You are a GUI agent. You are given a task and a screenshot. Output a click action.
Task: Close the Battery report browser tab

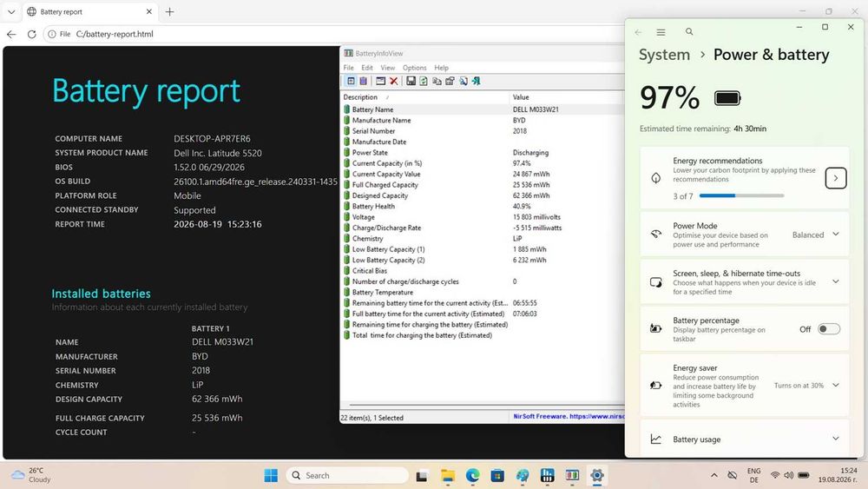[149, 11]
